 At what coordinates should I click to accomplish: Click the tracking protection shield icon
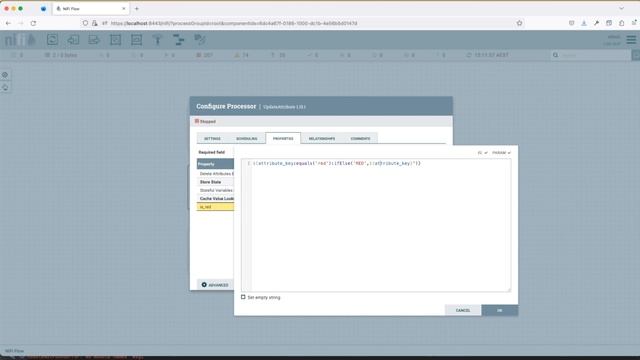(x=85, y=23)
